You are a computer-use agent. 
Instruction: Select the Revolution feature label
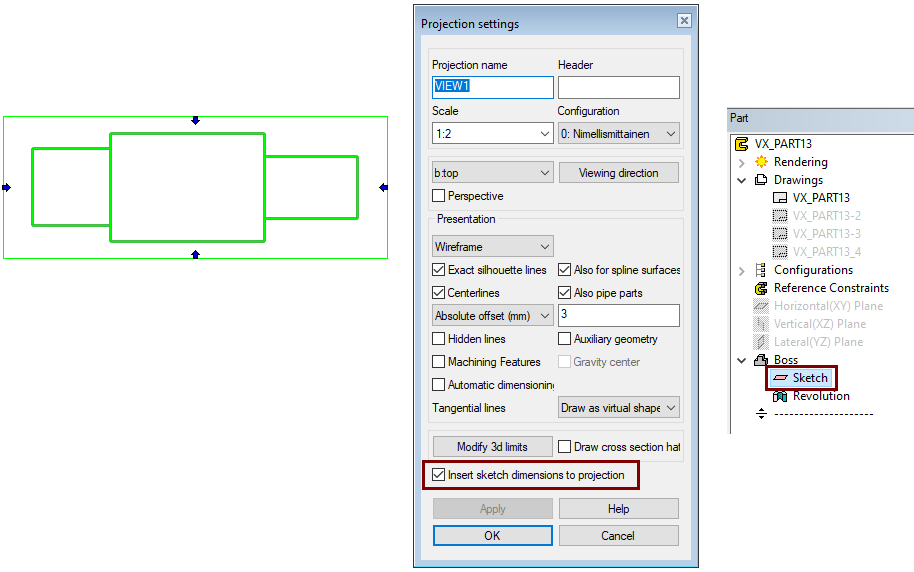821,396
